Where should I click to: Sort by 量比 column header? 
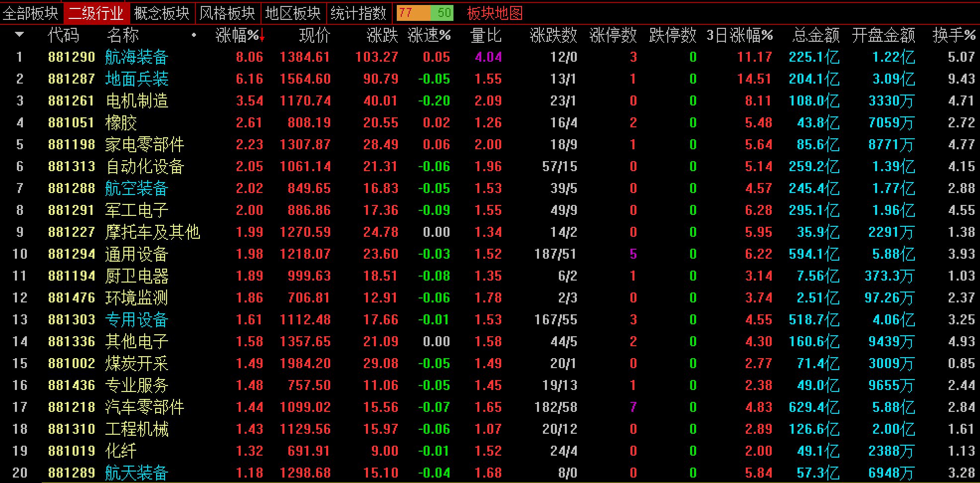click(x=486, y=35)
